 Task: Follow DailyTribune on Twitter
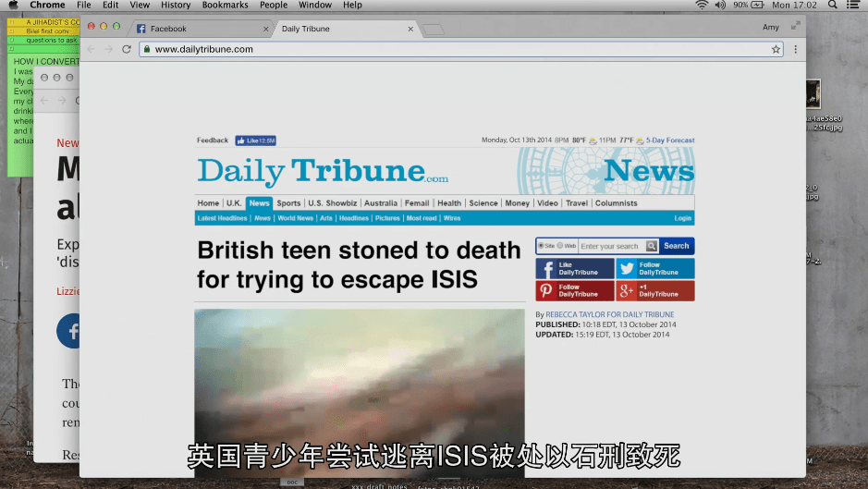coord(654,269)
